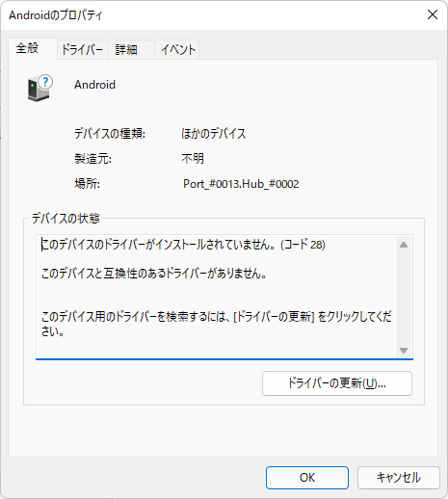Switch to the 全般 tab
The width and height of the screenshot is (448, 499).
pyautogui.click(x=33, y=49)
